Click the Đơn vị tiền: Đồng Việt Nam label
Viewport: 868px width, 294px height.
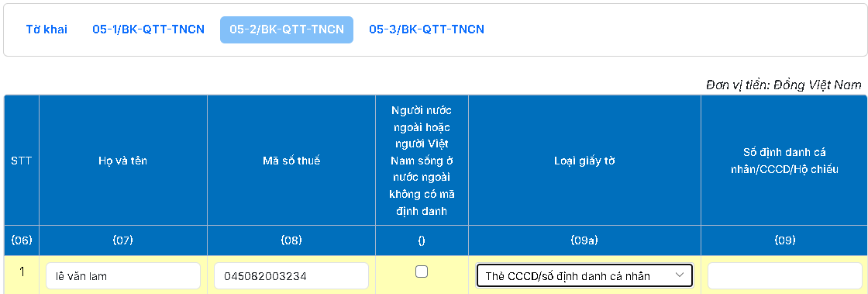pyautogui.click(x=784, y=85)
